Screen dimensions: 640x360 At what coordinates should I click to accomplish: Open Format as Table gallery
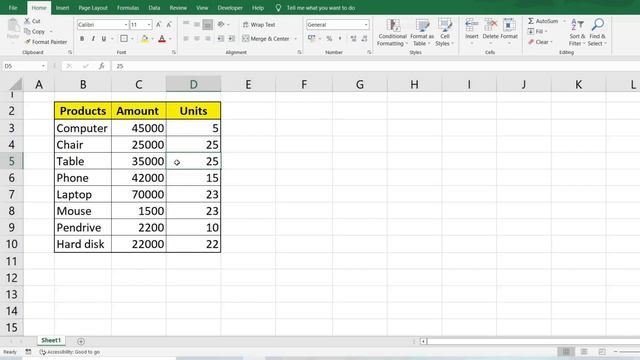pos(422,32)
